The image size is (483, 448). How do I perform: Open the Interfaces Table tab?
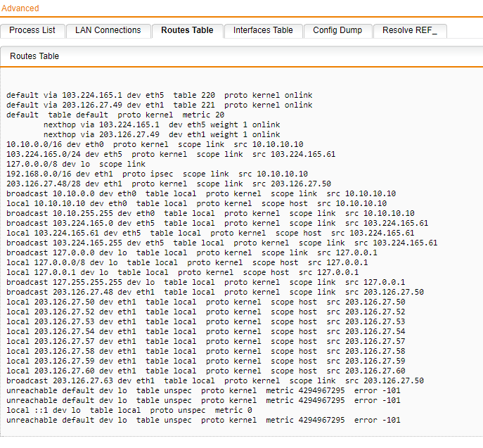[263, 30]
